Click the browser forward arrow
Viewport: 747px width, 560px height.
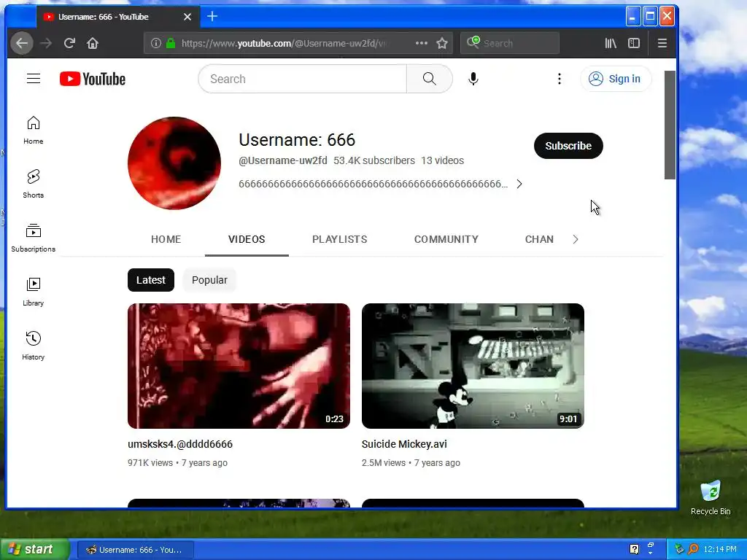tap(46, 43)
